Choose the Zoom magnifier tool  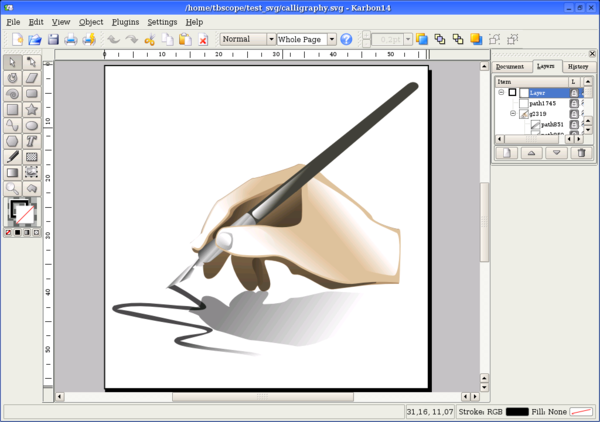point(12,188)
